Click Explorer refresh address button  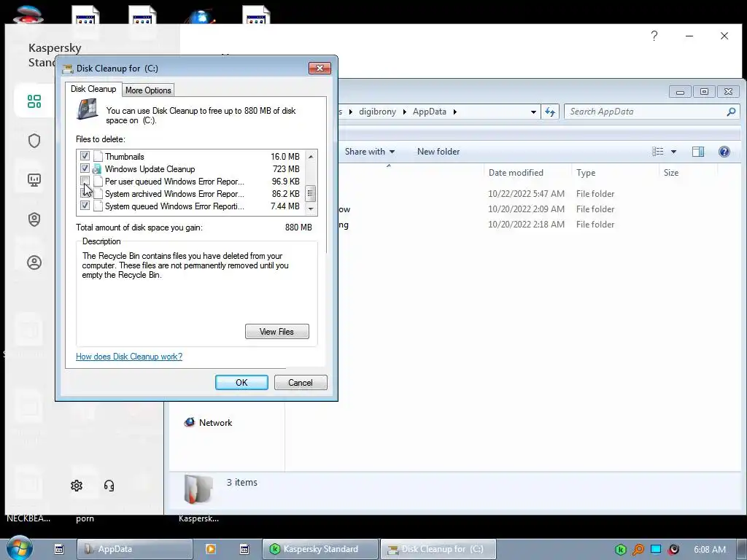550,112
